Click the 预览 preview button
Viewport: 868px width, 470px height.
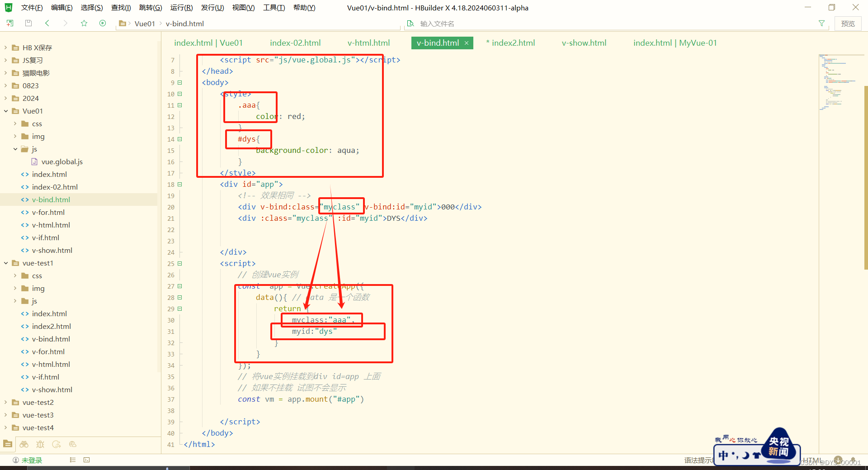848,24
